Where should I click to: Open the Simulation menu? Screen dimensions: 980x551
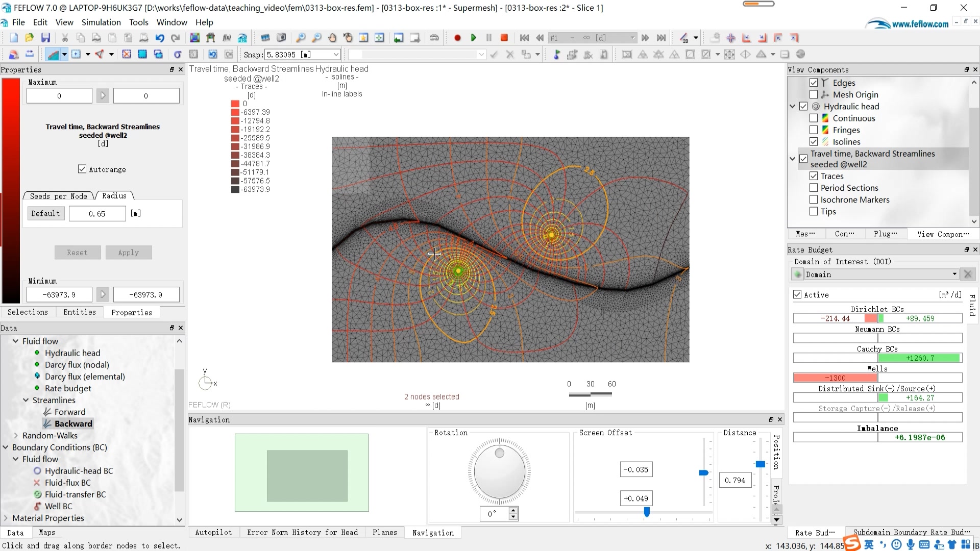[101, 22]
